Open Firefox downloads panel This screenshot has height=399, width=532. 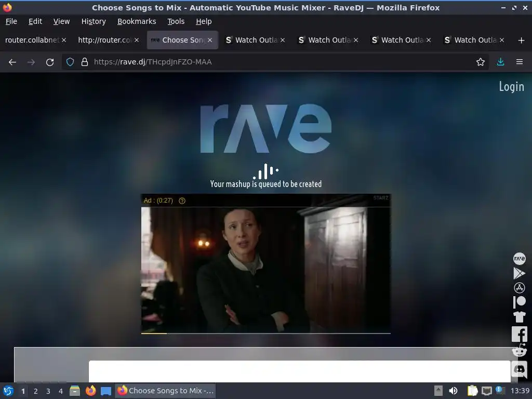500,62
